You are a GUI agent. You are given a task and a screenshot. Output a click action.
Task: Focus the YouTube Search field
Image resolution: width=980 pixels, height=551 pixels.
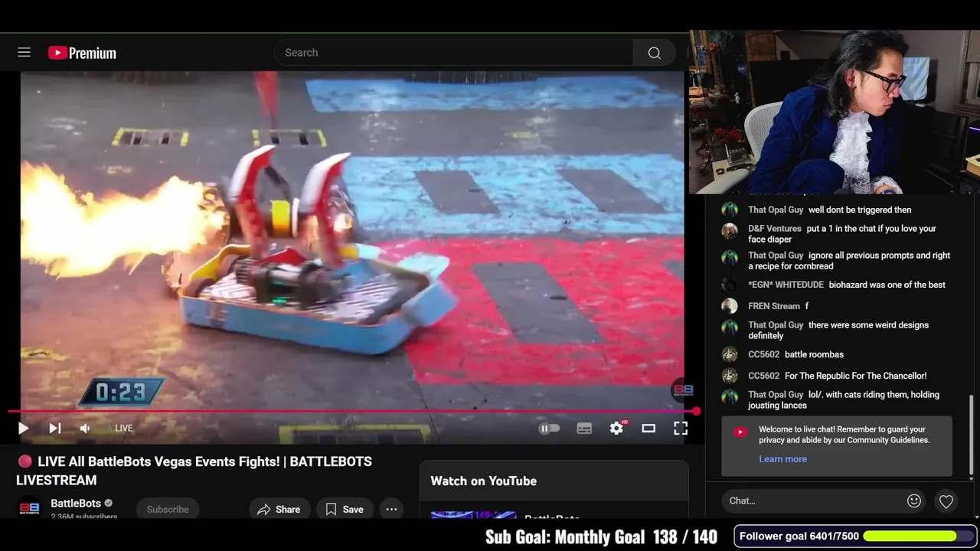pos(454,53)
